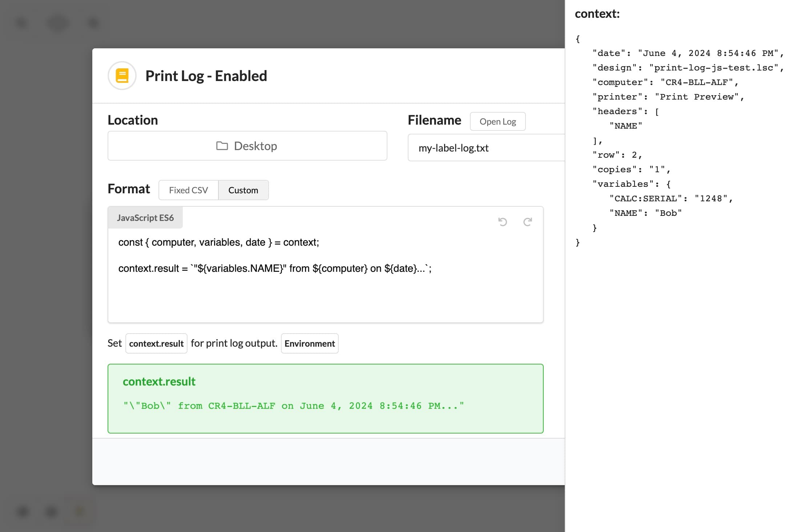The height and width of the screenshot is (532, 801).
Task: Click the Print Log - Enabled title
Action: [x=206, y=76]
